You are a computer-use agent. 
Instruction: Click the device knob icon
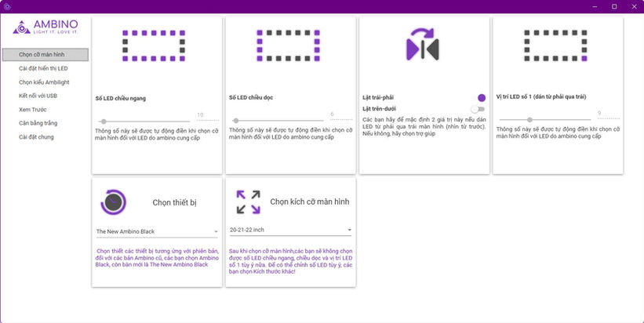115,201
